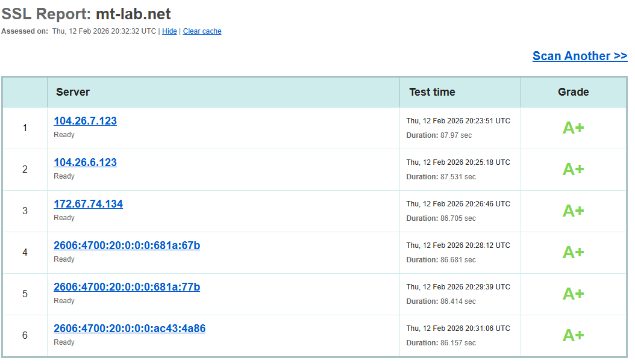The image size is (635, 364).
Task: Select test time 20:29:39 UTC
Action: 458,287
